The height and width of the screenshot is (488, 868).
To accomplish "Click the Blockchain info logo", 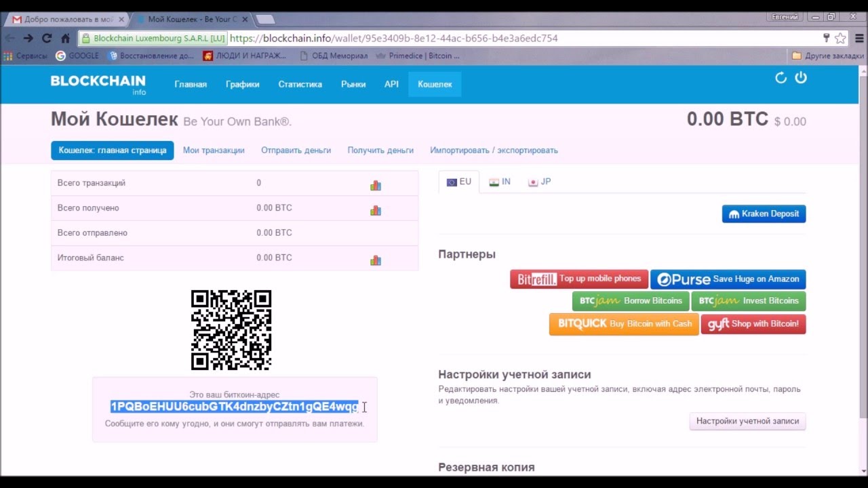I will click(98, 83).
